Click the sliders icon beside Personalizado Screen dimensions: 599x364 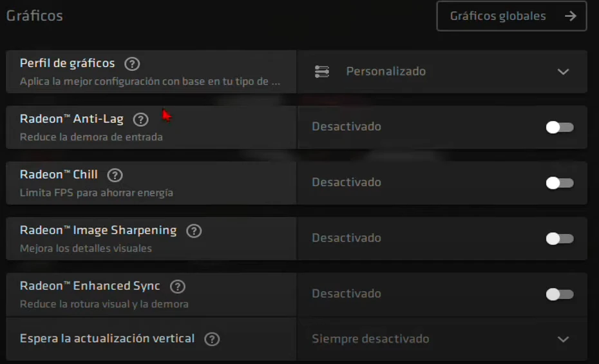321,72
